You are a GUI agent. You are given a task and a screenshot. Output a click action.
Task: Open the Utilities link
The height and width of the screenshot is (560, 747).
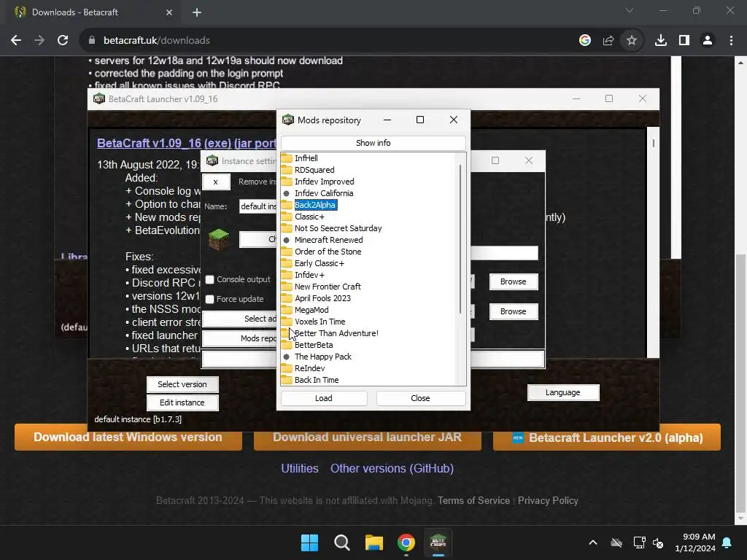pyautogui.click(x=300, y=469)
